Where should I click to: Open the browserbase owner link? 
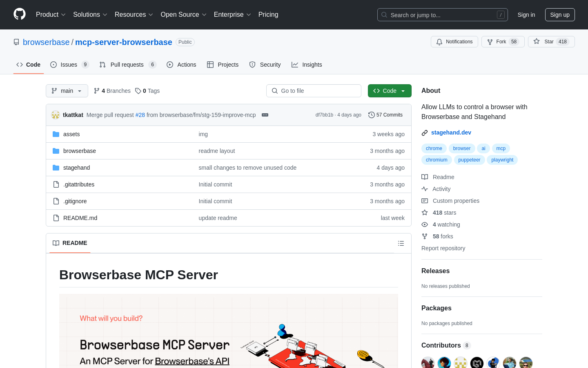coord(46,42)
